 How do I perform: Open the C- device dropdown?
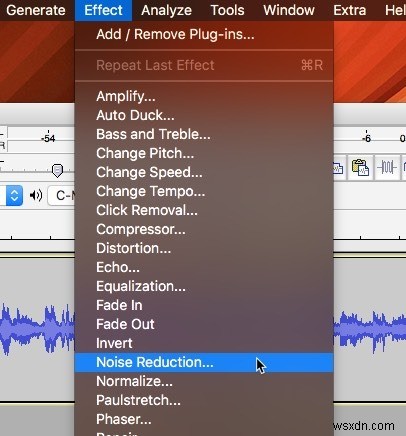pyautogui.click(x=62, y=195)
